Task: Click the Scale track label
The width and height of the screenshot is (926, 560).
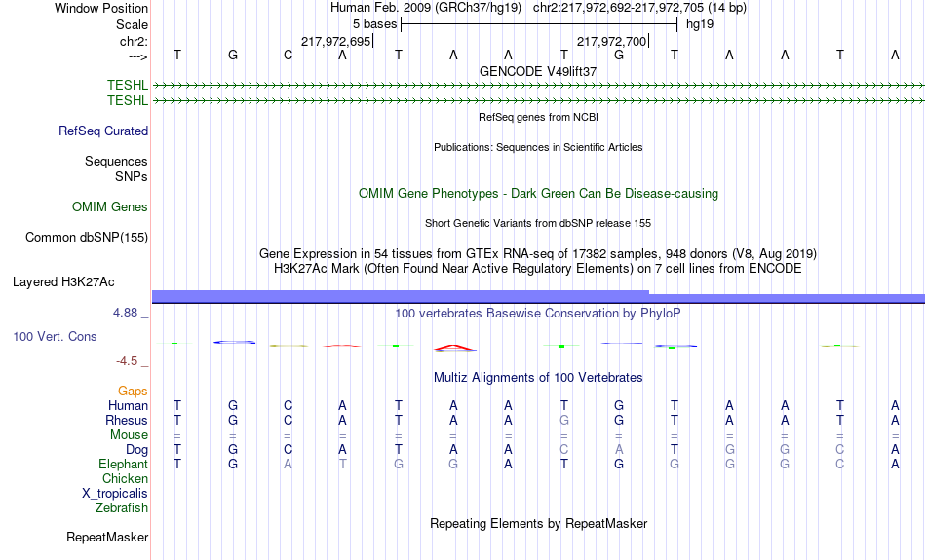Action: [x=132, y=24]
